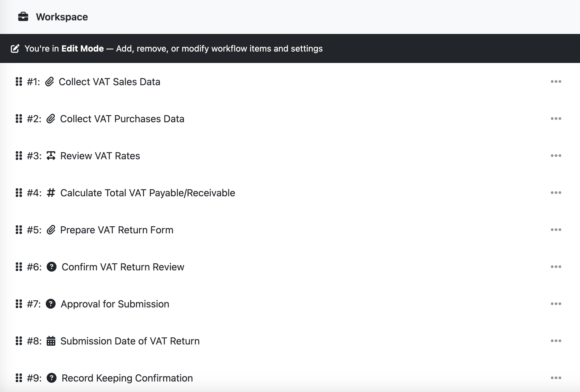
Task: Click the Workspace briefcase icon
Action: pyautogui.click(x=23, y=17)
